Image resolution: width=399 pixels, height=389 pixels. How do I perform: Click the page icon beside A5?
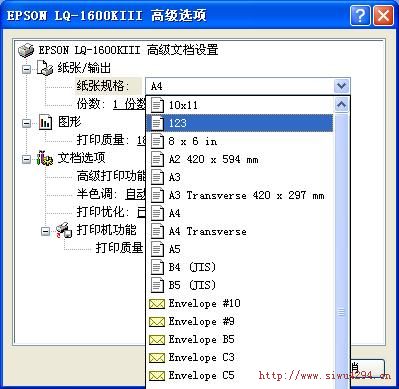[x=157, y=249]
